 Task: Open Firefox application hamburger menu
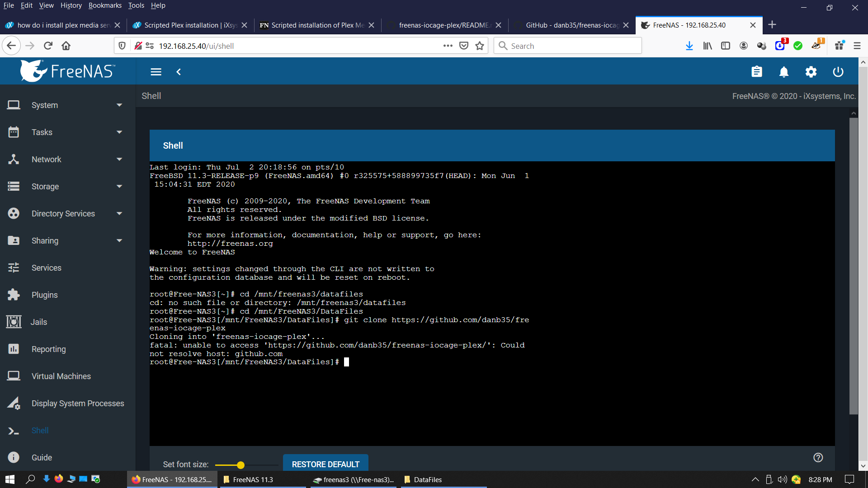[857, 46]
